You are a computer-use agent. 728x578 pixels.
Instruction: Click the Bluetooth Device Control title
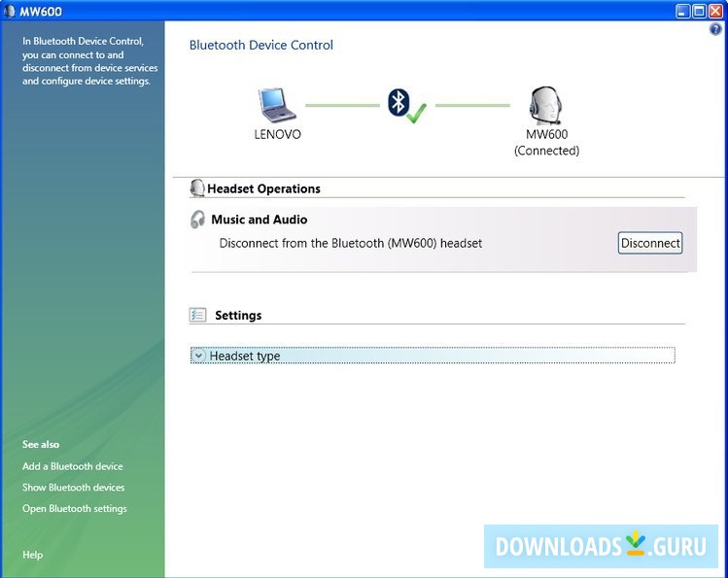260,45
